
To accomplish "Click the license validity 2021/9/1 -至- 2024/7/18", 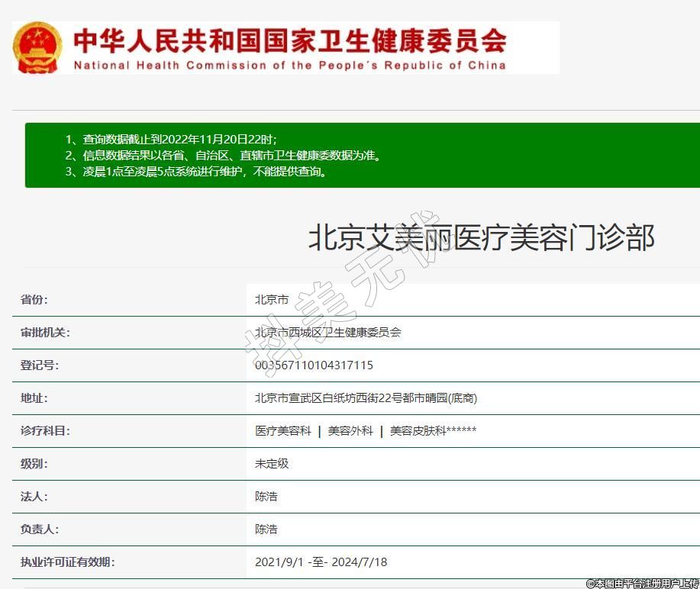I will (321, 562).
